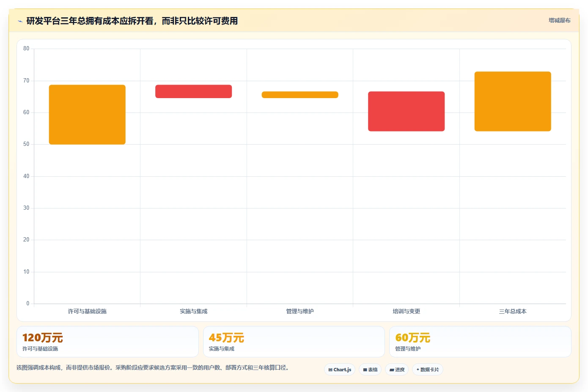Image resolution: width=588 pixels, height=392 pixels.
Task: Click the footnote text starting 该图强调成本构成
Action: 152,367
